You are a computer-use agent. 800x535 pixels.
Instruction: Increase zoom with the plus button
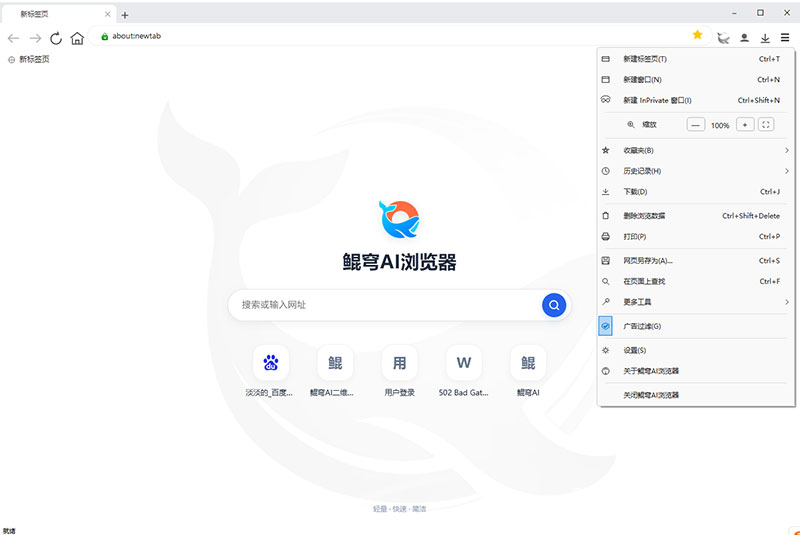pos(745,124)
